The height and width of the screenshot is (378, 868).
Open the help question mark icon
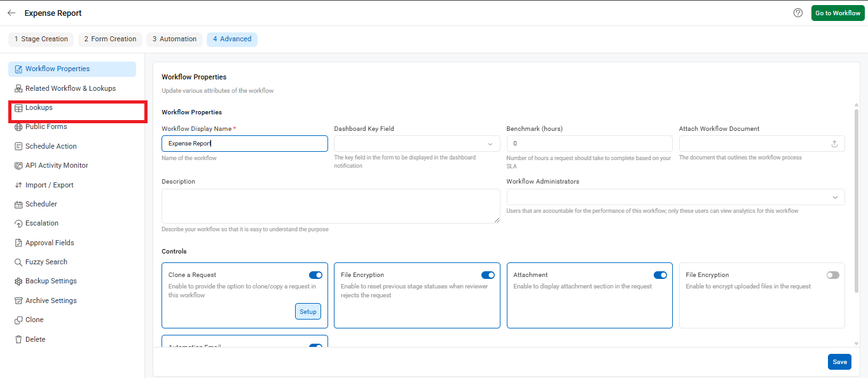pyautogui.click(x=798, y=13)
